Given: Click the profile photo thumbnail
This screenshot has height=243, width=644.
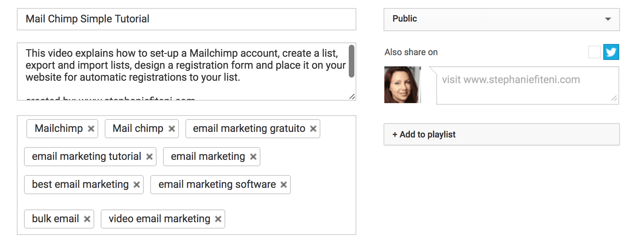Looking at the screenshot, I should tap(403, 85).
